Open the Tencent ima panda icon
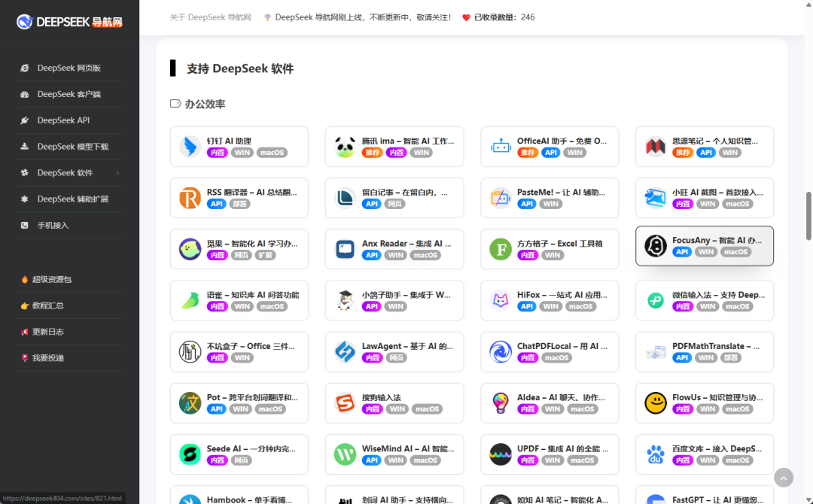The image size is (813, 504). pos(345,147)
